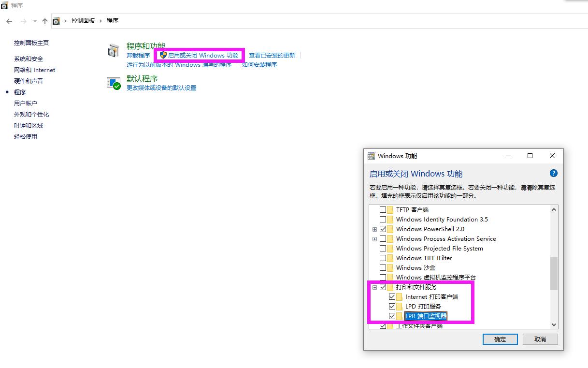Image resolution: width=588 pixels, height=368 pixels.
Task: Open the breadcrumb chevron after 控制面板
Action: point(101,21)
